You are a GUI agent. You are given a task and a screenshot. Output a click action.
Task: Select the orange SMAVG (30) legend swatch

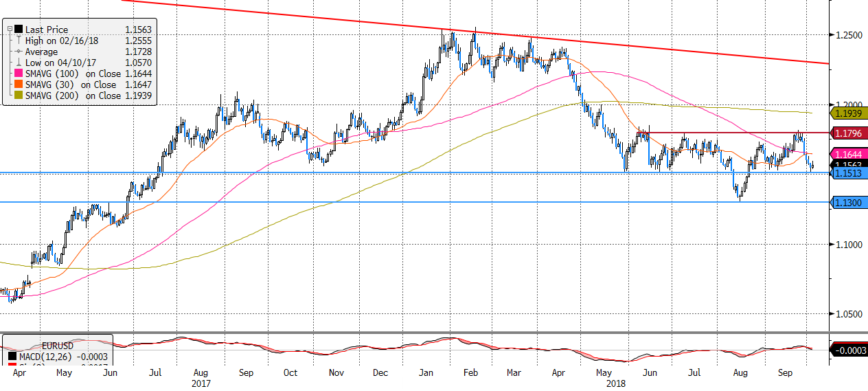19,85
